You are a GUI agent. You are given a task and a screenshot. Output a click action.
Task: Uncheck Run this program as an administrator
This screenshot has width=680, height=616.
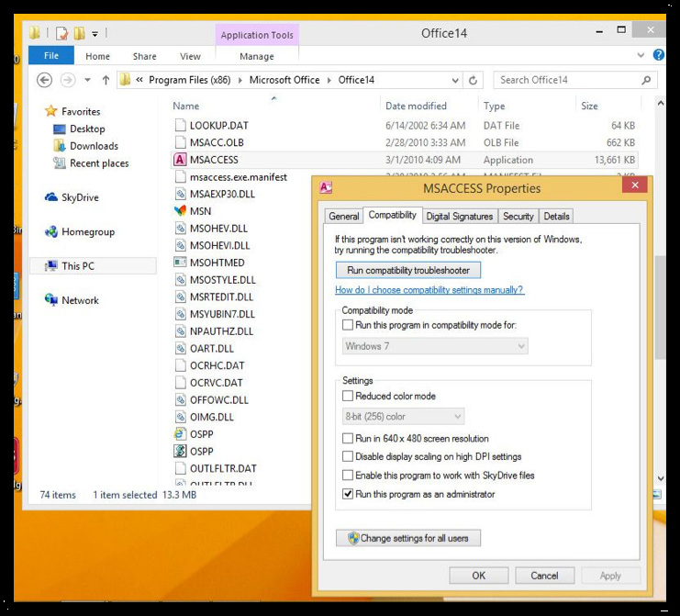pyautogui.click(x=348, y=494)
